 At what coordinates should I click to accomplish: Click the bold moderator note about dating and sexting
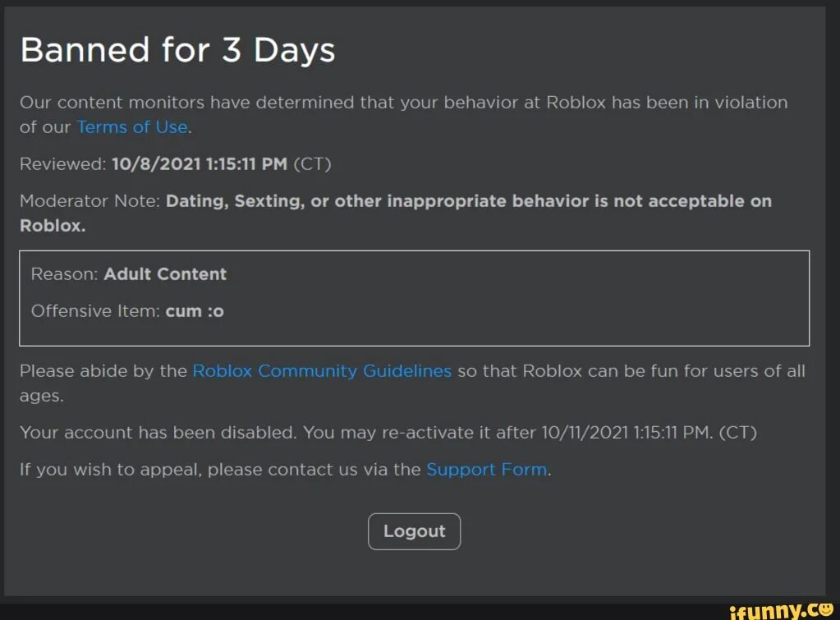tap(468, 201)
